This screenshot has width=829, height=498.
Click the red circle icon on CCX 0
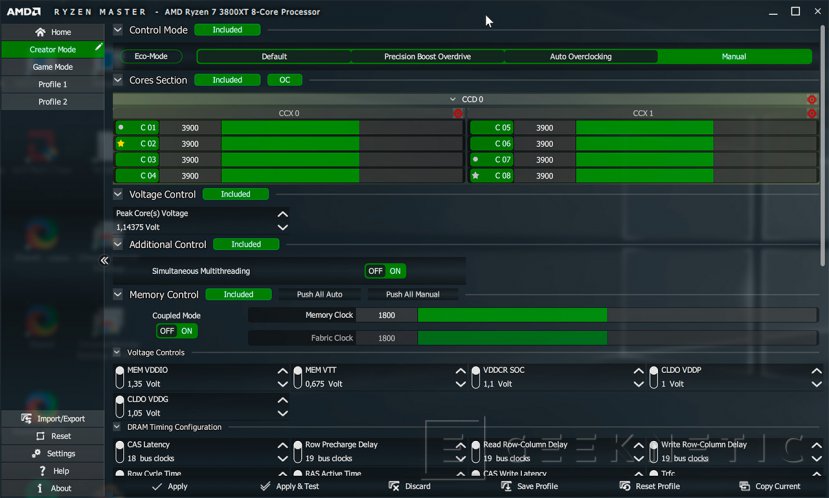click(x=458, y=113)
